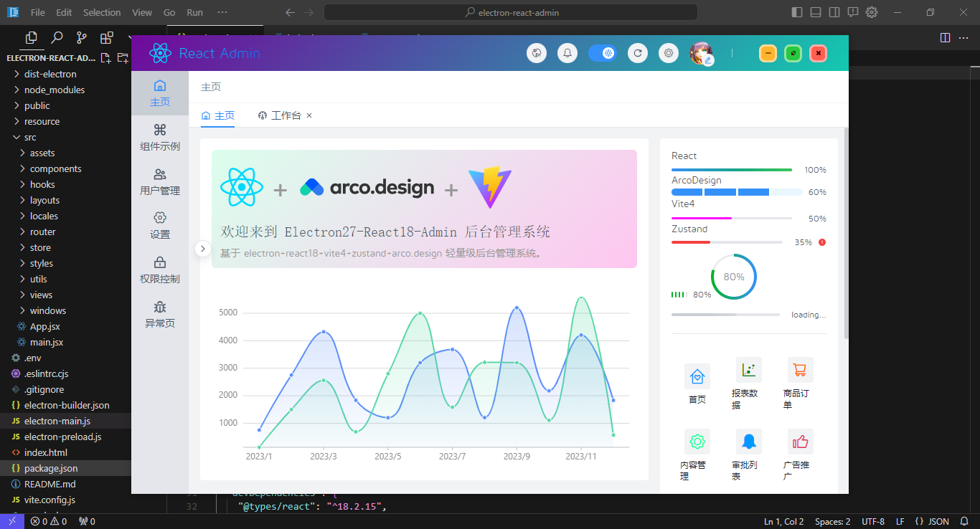The image size is (980, 529).
Task: Click the New File icon in Explorer
Action: 106,58
